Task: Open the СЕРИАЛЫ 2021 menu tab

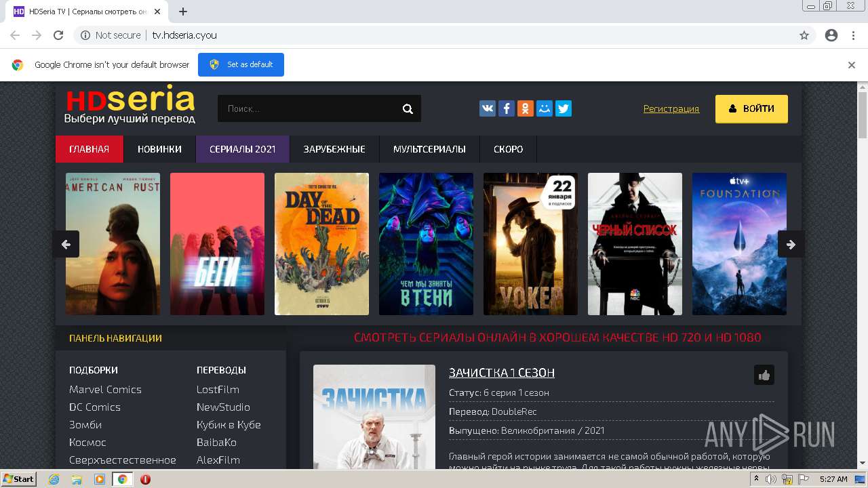Action: click(x=243, y=149)
